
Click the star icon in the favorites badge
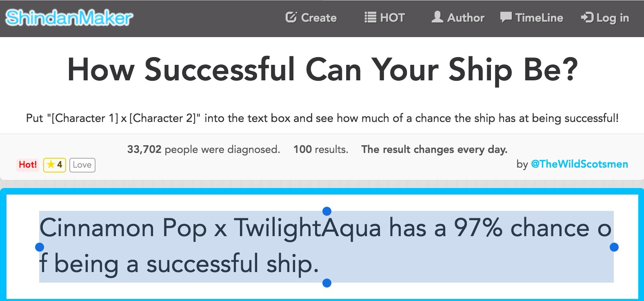pyautogui.click(x=51, y=165)
